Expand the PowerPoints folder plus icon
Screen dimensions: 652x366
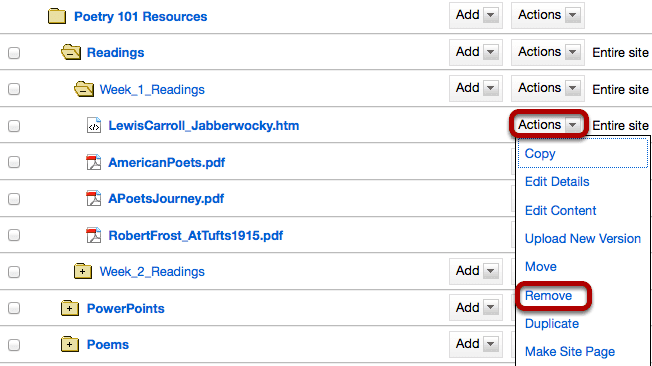point(69,308)
